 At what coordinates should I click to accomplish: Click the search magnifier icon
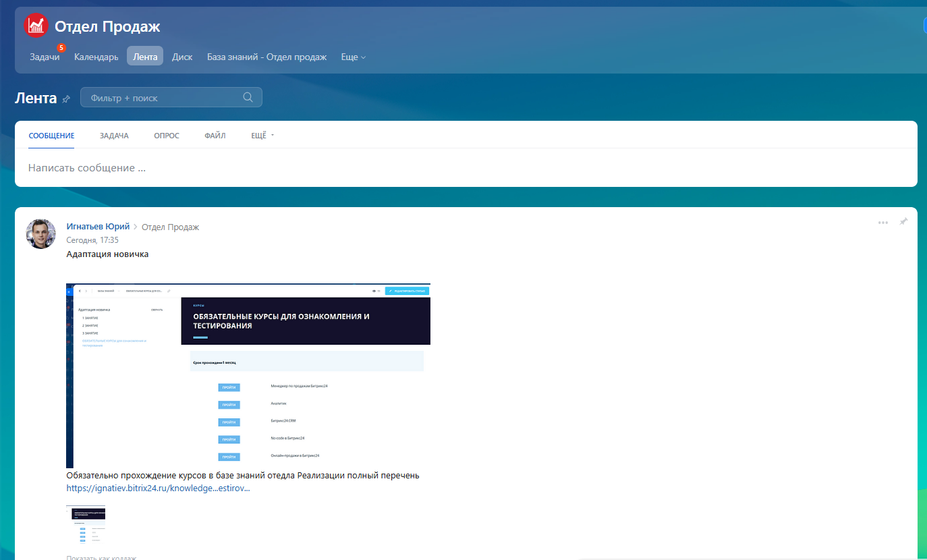(x=248, y=97)
